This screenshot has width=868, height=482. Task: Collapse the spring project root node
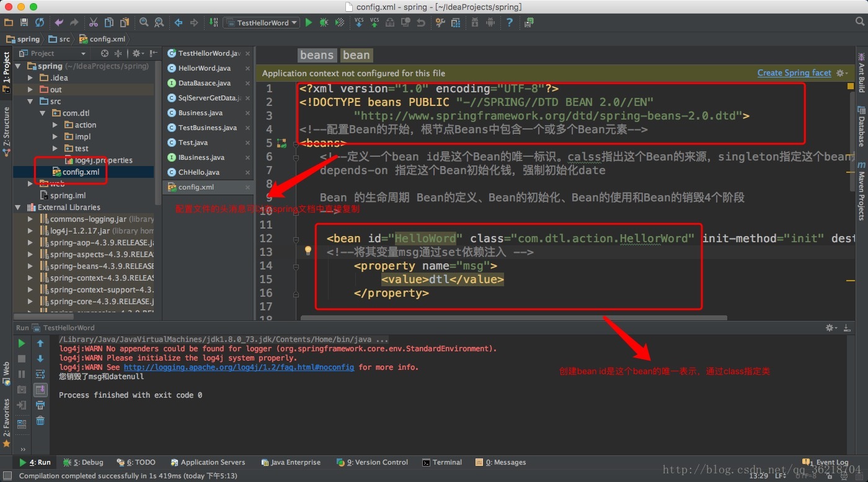(x=18, y=66)
